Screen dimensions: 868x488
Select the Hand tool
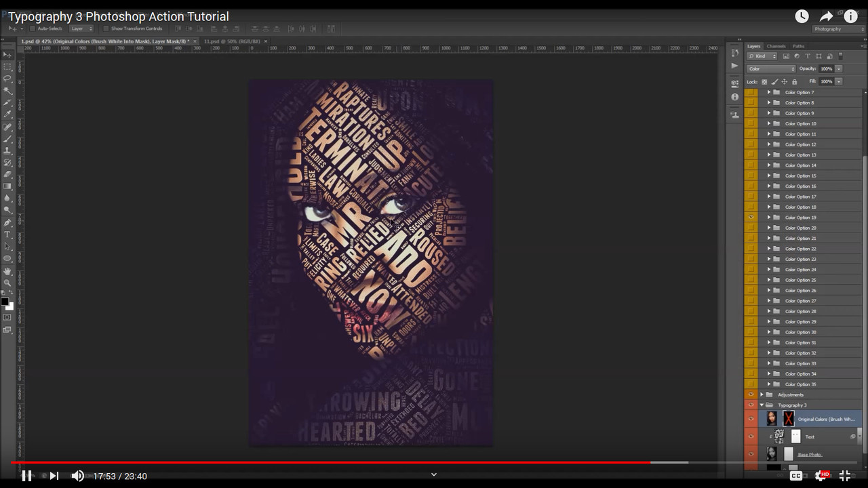tap(7, 271)
